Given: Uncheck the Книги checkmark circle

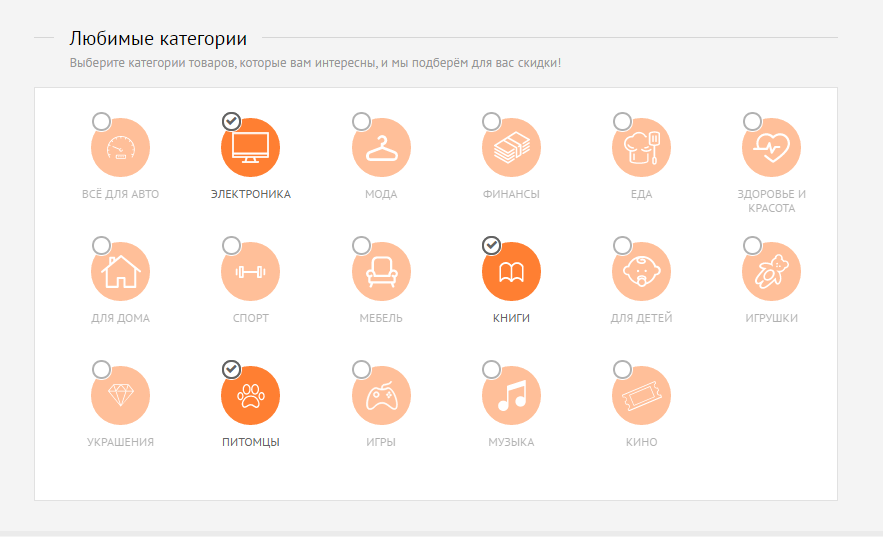Looking at the screenshot, I should click(492, 245).
